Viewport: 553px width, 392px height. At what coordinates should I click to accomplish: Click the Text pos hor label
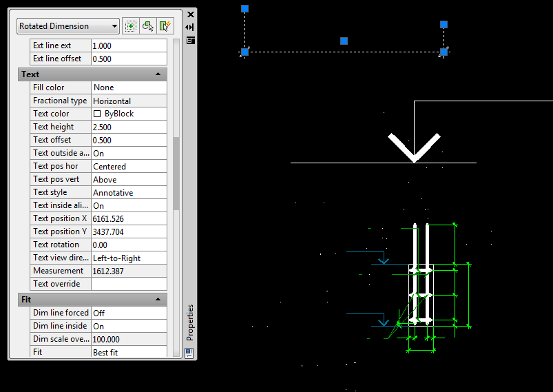click(x=55, y=166)
